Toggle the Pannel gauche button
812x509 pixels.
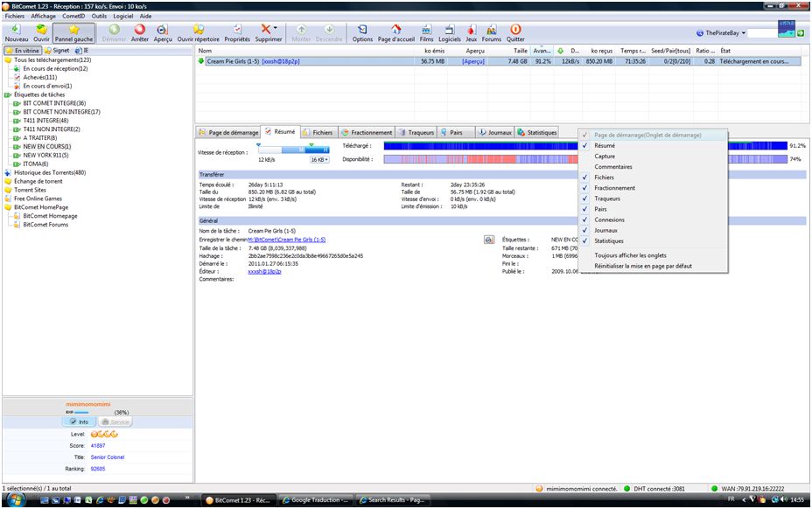point(74,32)
